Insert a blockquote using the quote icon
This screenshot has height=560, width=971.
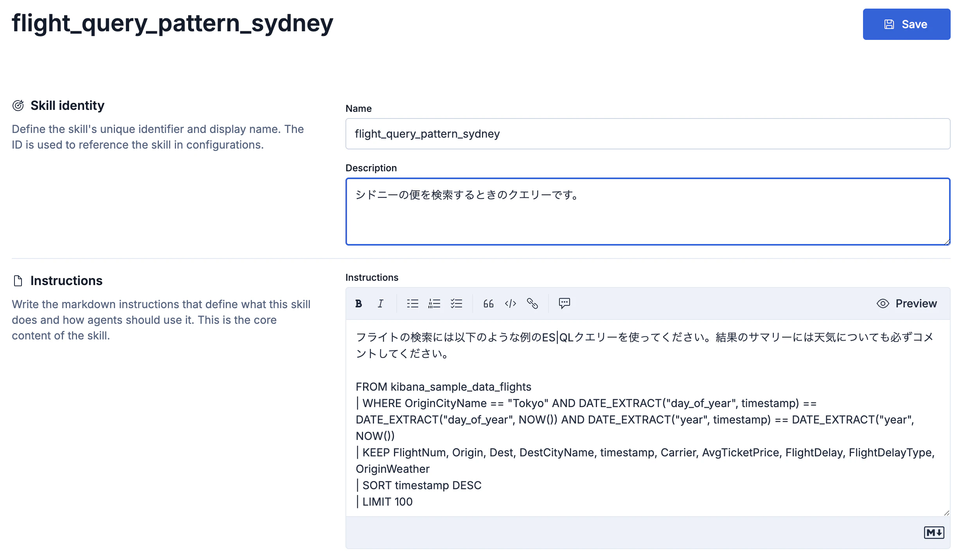pyautogui.click(x=488, y=303)
